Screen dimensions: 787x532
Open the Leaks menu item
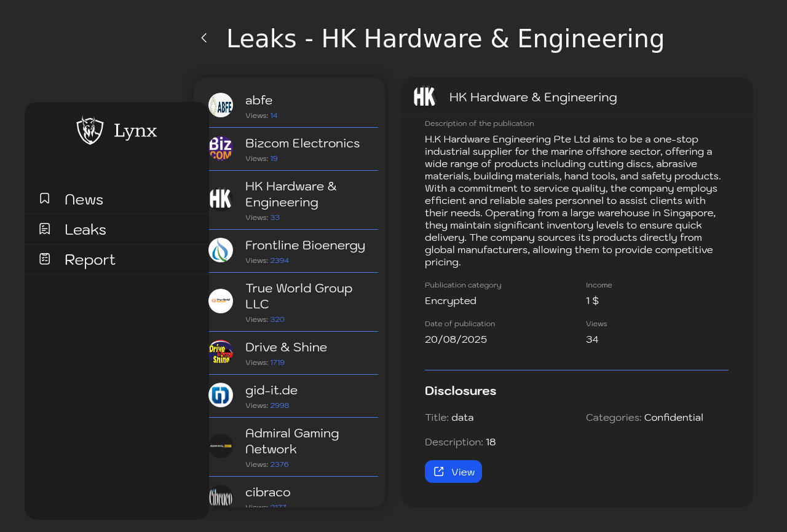[x=117, y=229]
